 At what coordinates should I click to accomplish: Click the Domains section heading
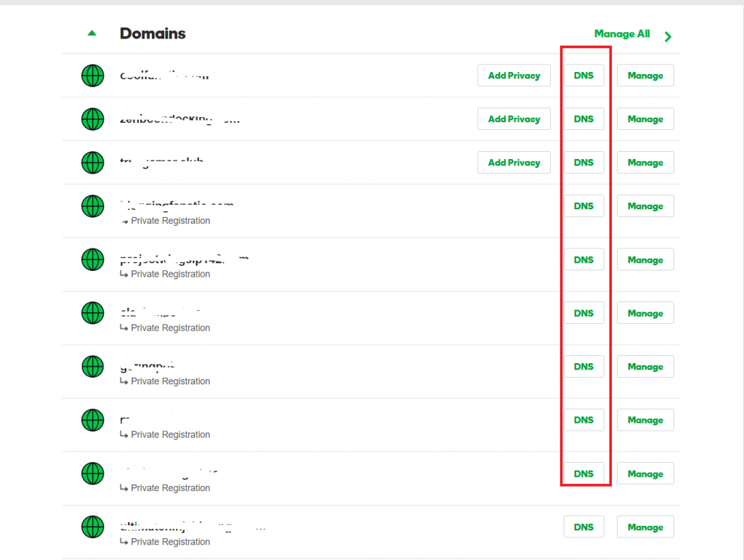(153, 33)
